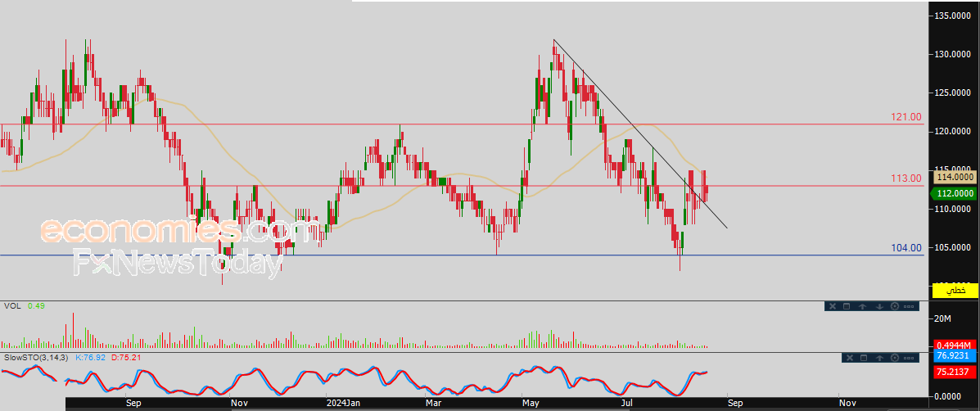Screen dimensions: 980x411
Task: Click the Jul date axis label
Action: (627, 404)
